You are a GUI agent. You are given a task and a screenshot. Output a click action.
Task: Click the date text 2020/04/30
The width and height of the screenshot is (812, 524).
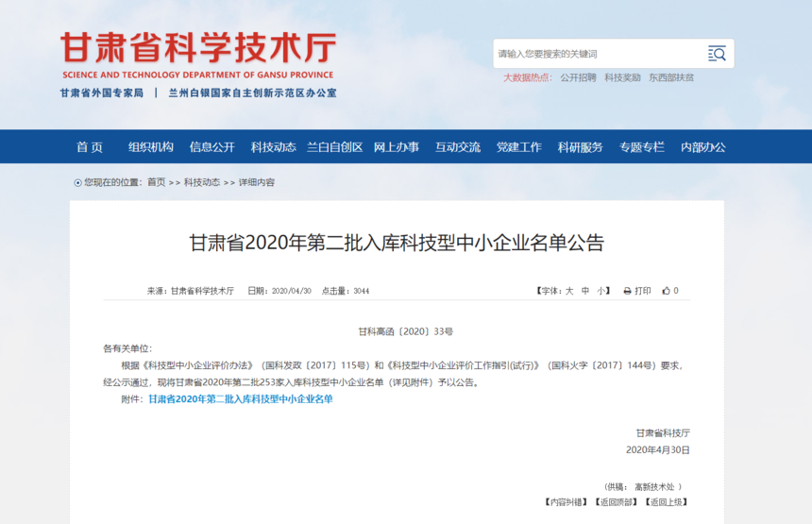tap(292, 291)
